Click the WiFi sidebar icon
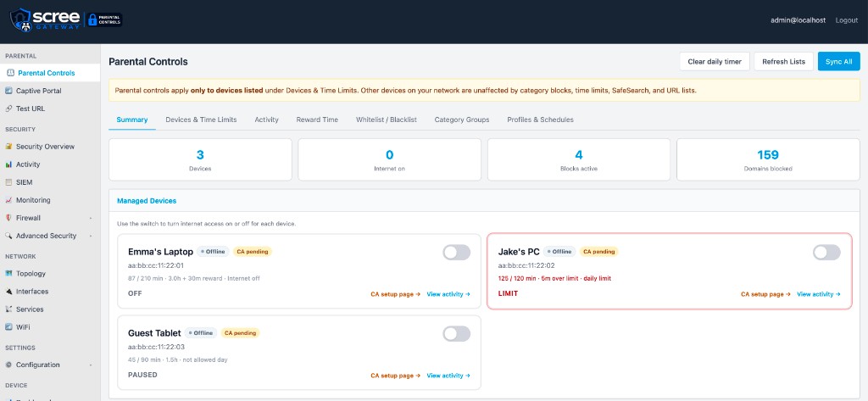This screenshot has height=401, width=868. (8, 326)
